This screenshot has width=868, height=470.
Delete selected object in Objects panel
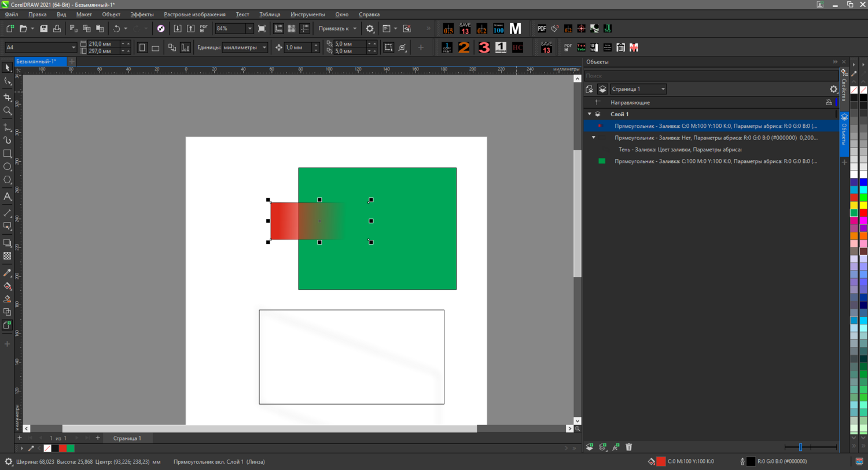629,447
